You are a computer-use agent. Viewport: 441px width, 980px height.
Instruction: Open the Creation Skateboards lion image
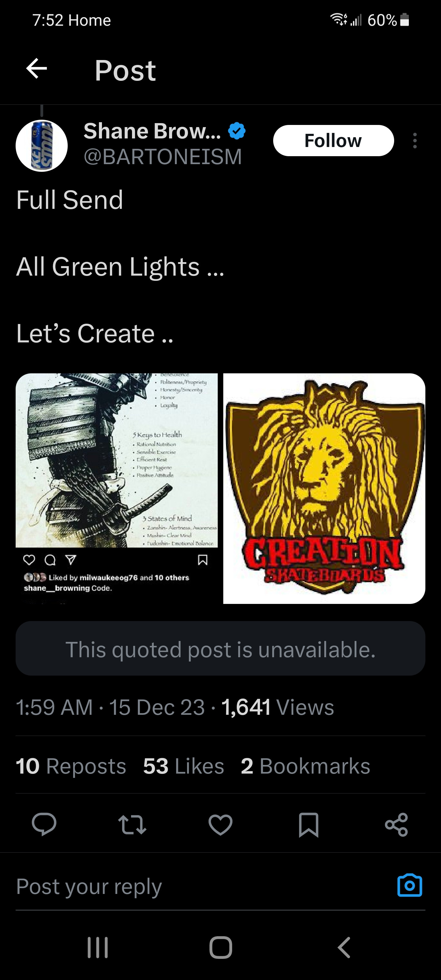pyautogui.click(x=324, y=488)
